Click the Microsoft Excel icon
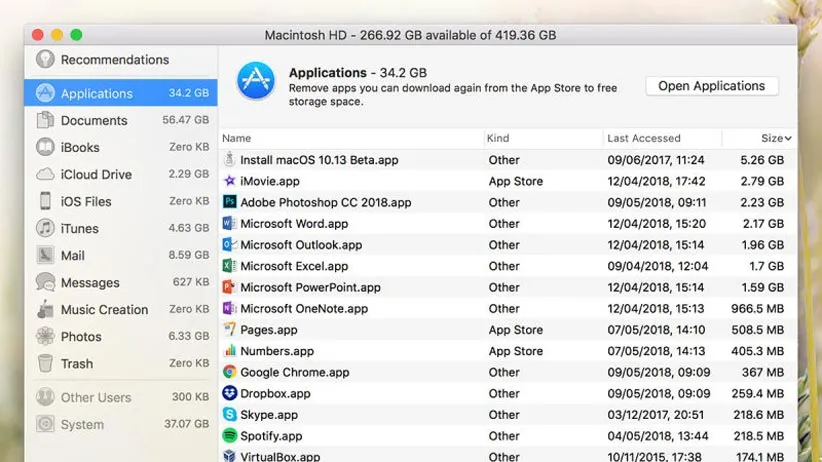822x462 pixels. (x=229, y=266)
